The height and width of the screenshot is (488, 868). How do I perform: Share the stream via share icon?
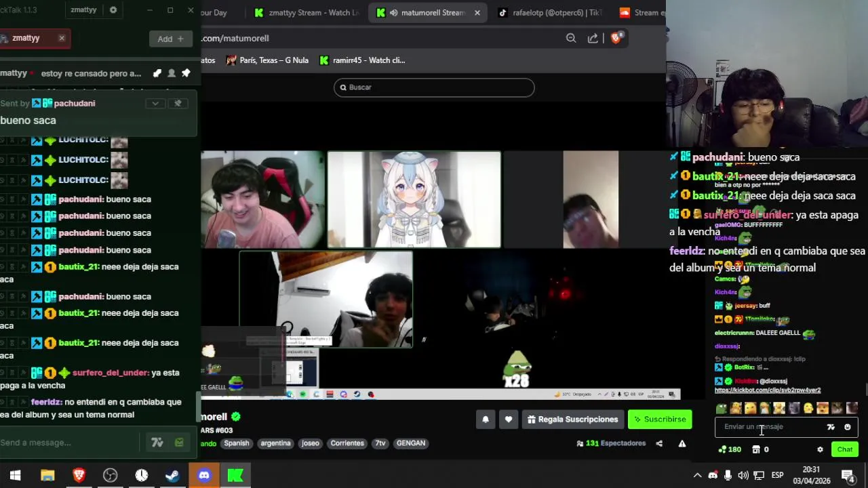point(659,443)
